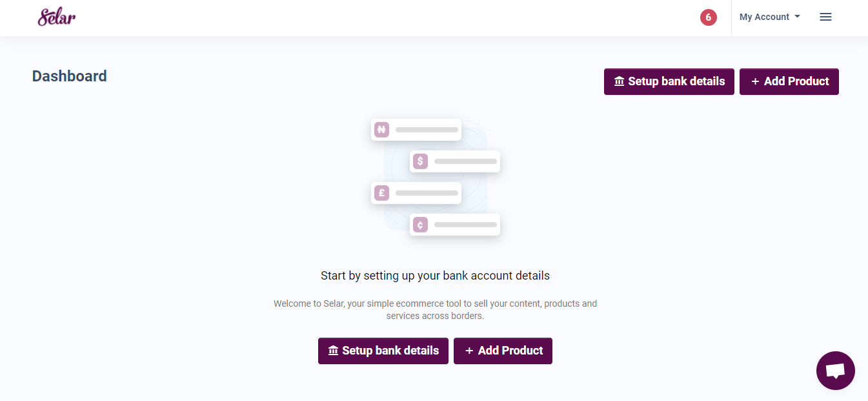Click the Naira currency card icon

click(381, 130)
